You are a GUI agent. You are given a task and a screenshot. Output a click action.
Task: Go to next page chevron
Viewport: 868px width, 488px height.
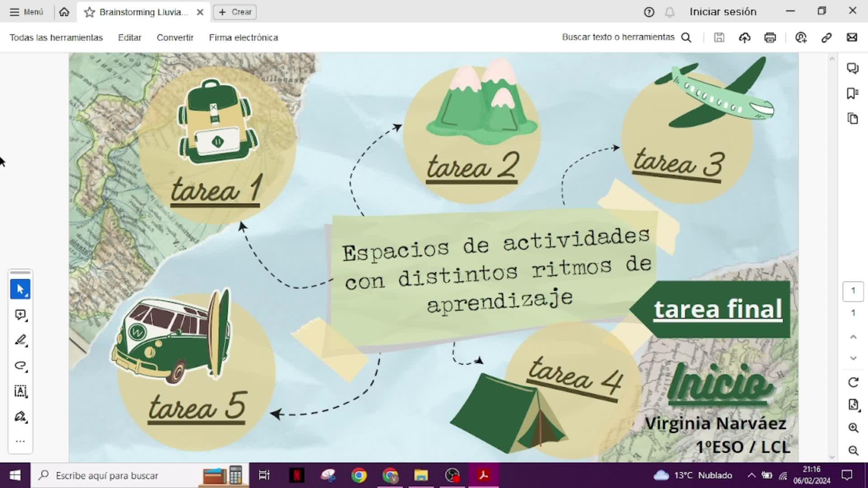coord(853,358)
